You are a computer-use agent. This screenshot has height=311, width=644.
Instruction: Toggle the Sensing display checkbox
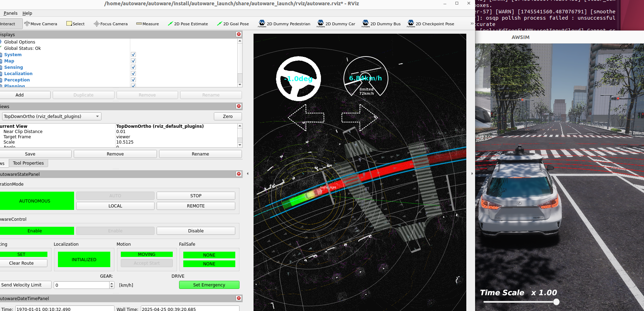pos(133,67)
